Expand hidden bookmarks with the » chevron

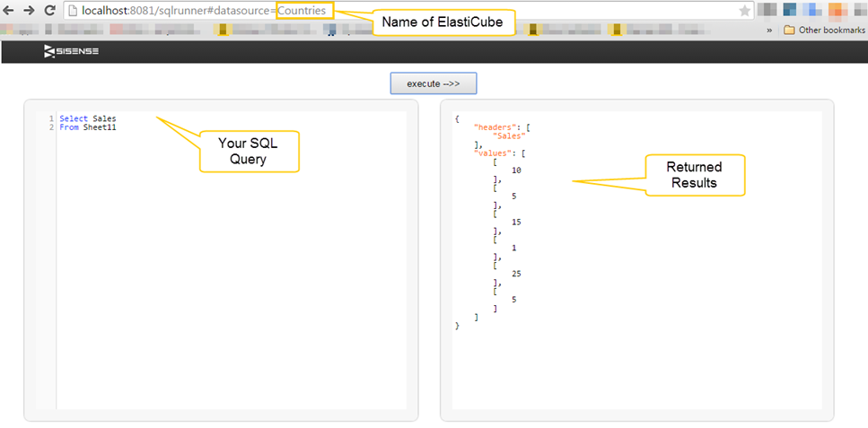[x=769, y=31]
